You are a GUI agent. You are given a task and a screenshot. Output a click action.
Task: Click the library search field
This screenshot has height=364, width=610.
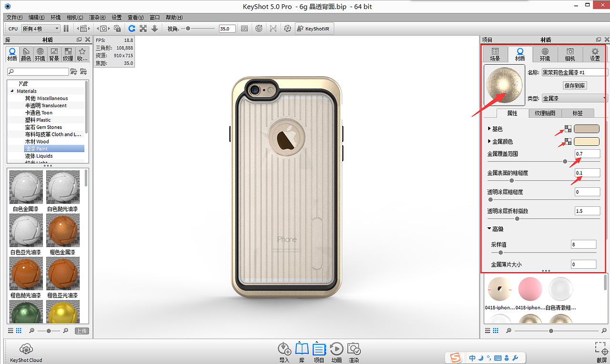(x=38, y=71)
